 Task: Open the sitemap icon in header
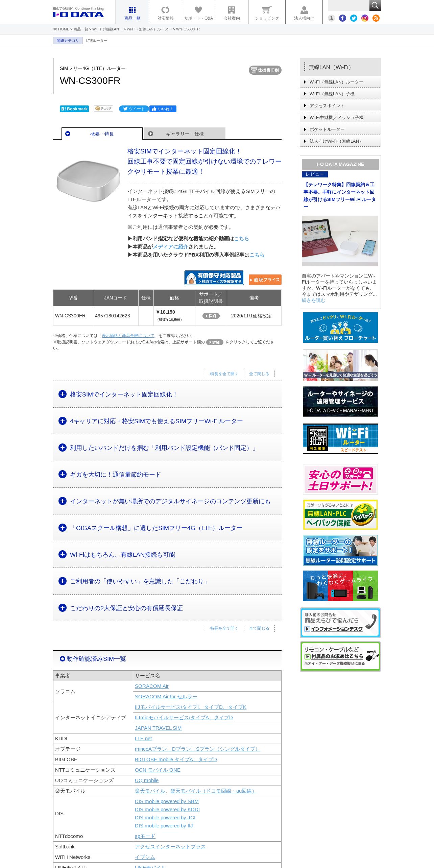point(331,18)
